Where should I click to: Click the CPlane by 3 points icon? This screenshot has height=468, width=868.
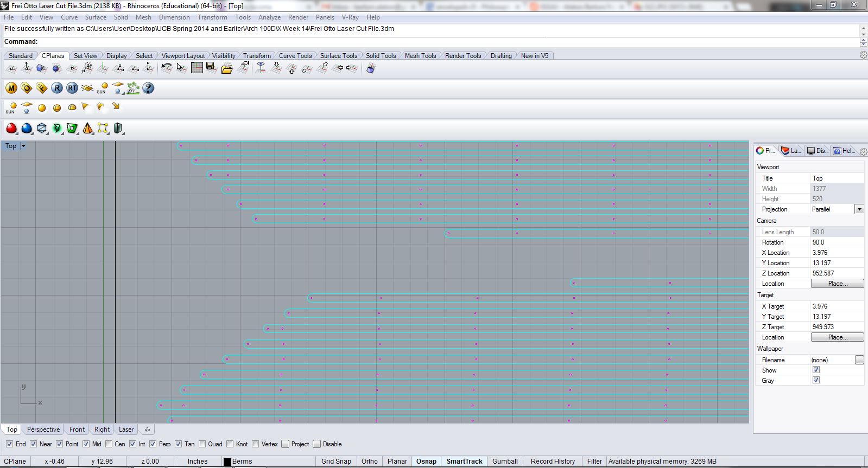pyautogui.click(x=118, y=68)
